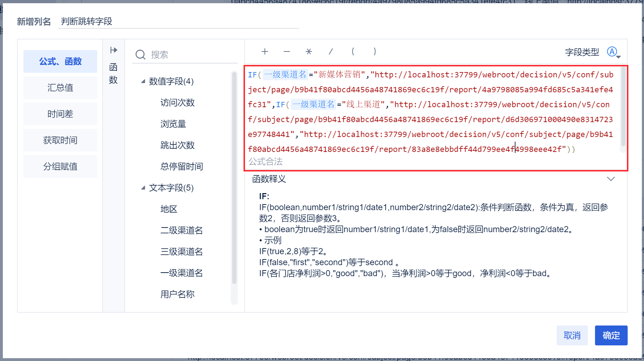Switch to the 获取时间 tab
Viewport: 644px width, 361px height.
point(60,140)
